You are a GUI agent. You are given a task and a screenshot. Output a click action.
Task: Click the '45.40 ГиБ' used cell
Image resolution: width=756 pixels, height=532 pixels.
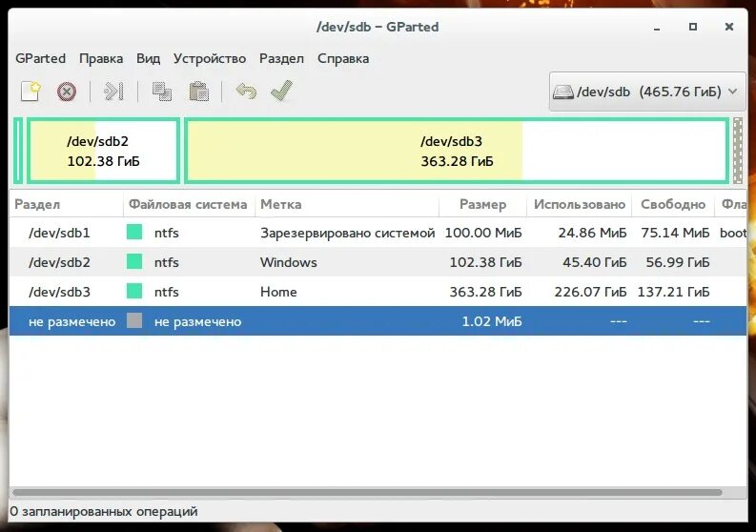point(595,262)
